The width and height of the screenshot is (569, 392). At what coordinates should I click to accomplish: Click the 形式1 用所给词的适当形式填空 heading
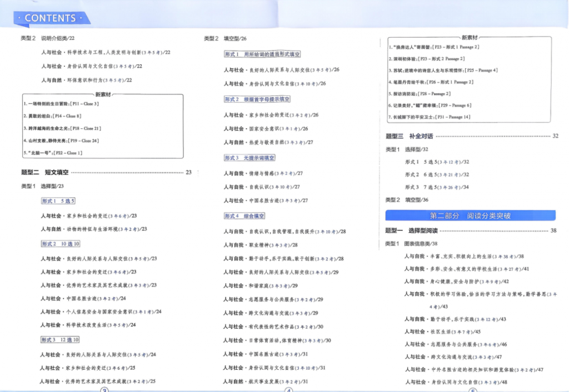(262, 54)
